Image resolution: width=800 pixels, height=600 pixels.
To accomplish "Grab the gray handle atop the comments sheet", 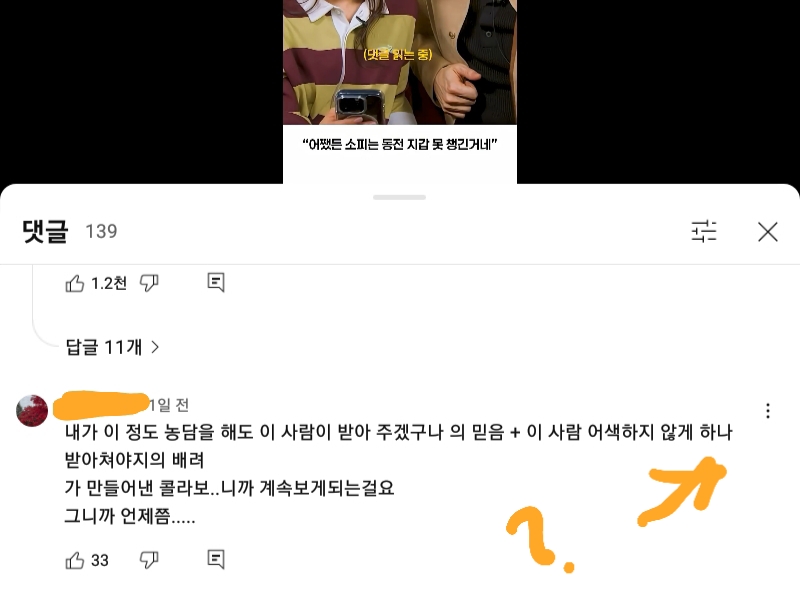I will tap(399, 197).
